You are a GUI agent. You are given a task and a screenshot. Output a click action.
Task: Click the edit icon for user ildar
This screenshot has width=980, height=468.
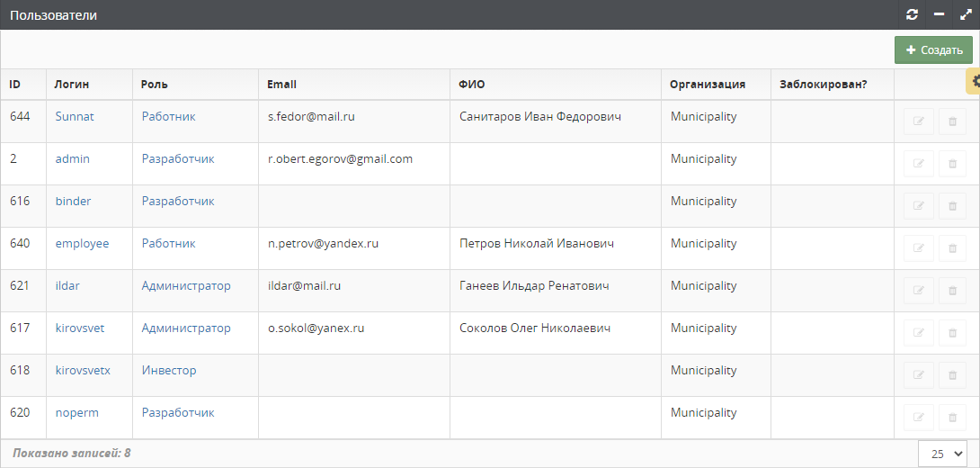click(919, 291)
